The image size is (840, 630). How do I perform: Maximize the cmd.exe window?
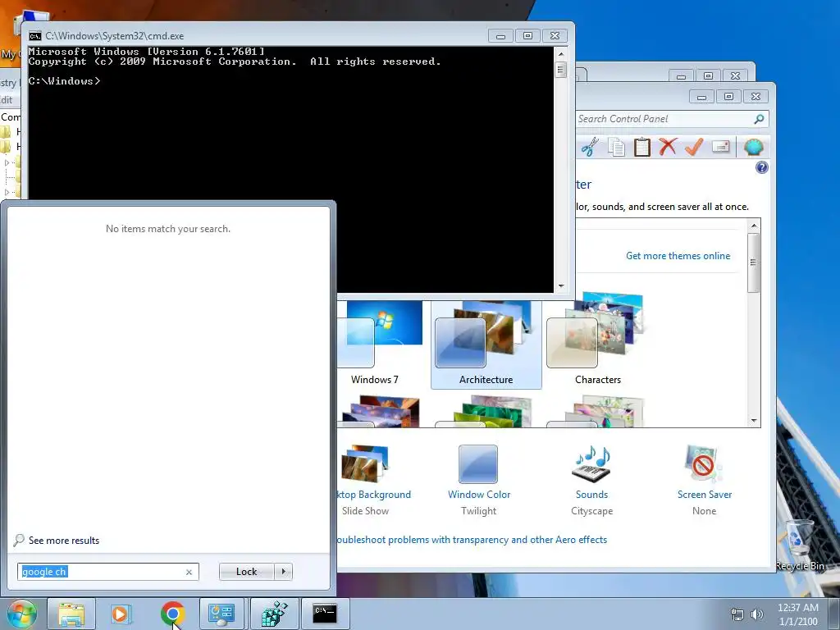tap(527, 36)
